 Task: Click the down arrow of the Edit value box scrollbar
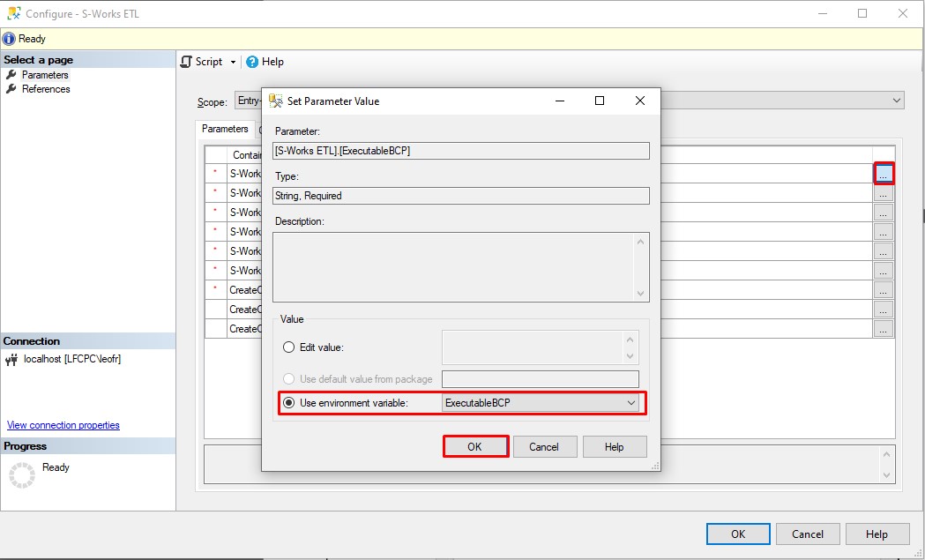pos(630,355)
